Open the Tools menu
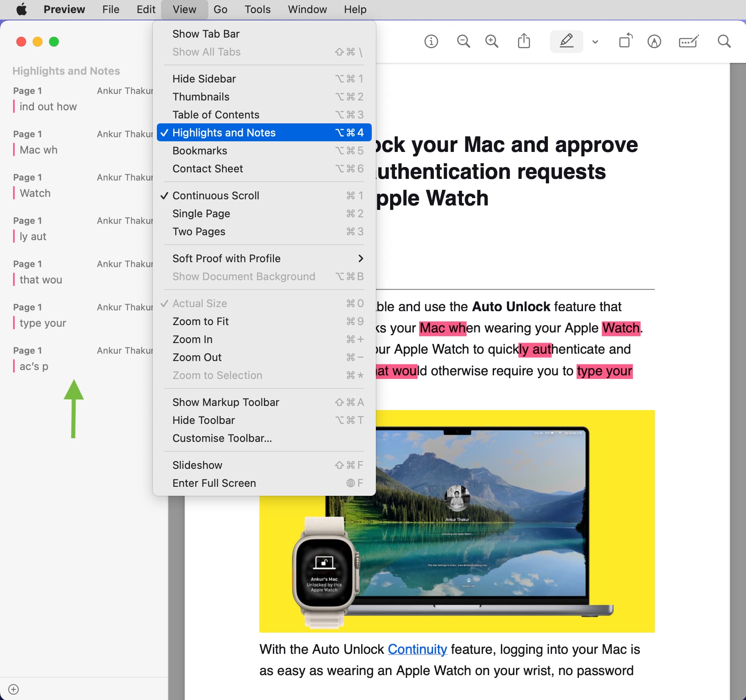This screenshot has height=700, width=746. click(257, 9)
